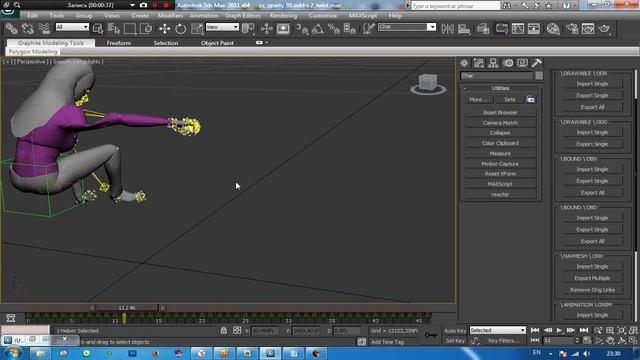Viewport: 640px width, 360px height.
Task: Click Remove Orig Links button
Action: click(x=592, y=290)
